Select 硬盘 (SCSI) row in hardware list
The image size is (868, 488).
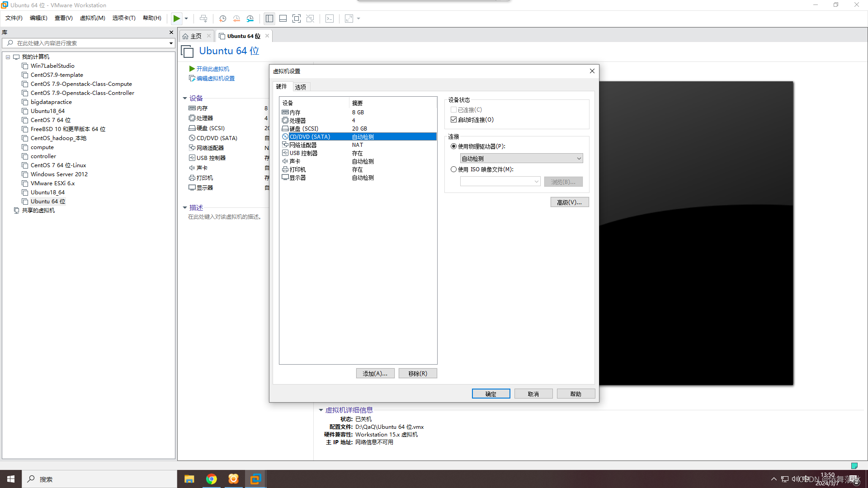[359, 128]
